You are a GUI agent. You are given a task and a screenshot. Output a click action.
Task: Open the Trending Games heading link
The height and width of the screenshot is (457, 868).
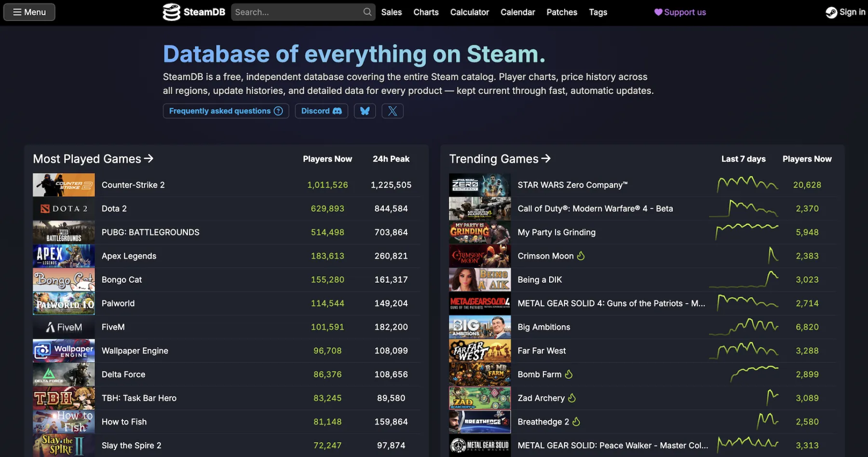click(x=500, y=159)
